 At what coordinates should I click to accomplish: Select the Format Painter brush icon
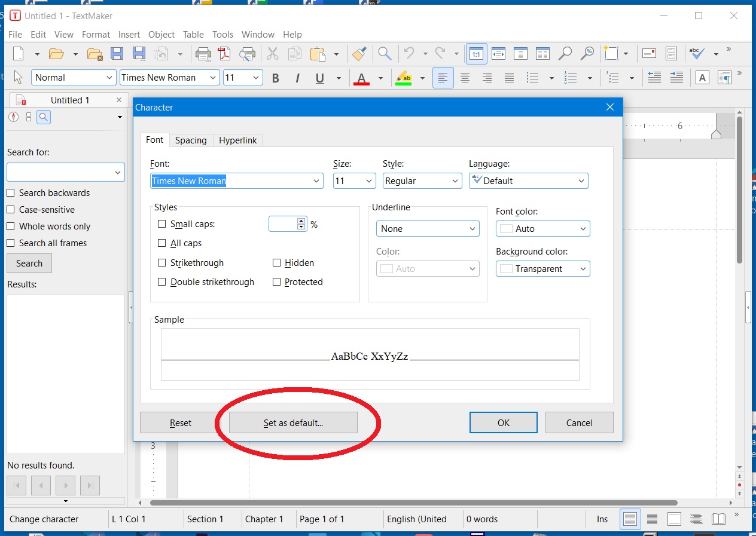click(359, 54)
